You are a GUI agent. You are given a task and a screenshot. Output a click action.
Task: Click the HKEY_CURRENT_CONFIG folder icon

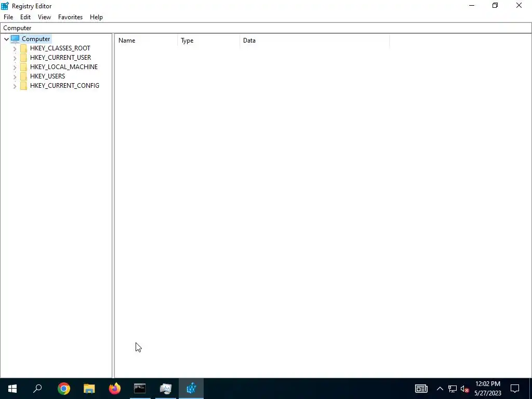23,86
